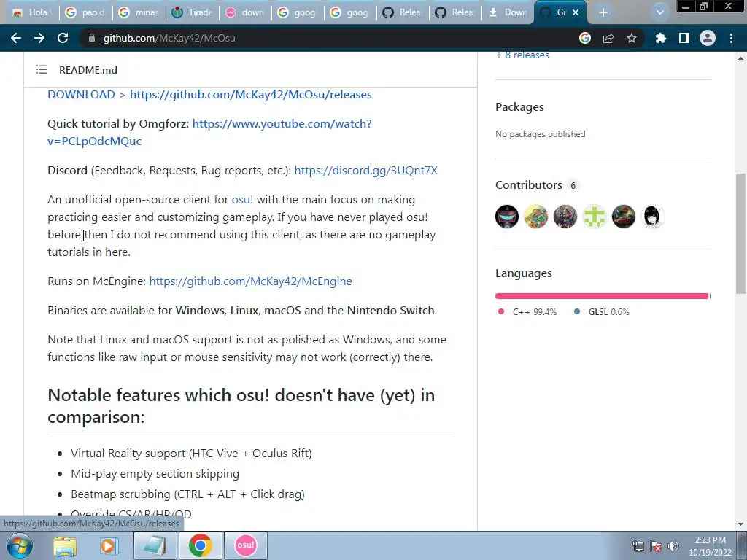Screen dimensions: 747x560
Task: Open the last contributor avatar
Action: [653, 217]
